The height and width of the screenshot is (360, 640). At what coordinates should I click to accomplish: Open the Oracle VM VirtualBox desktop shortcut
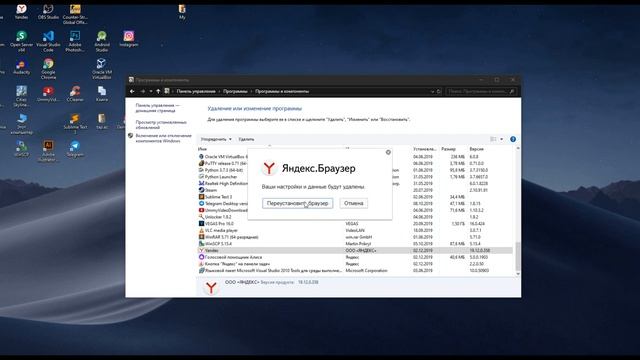point(102,69)
